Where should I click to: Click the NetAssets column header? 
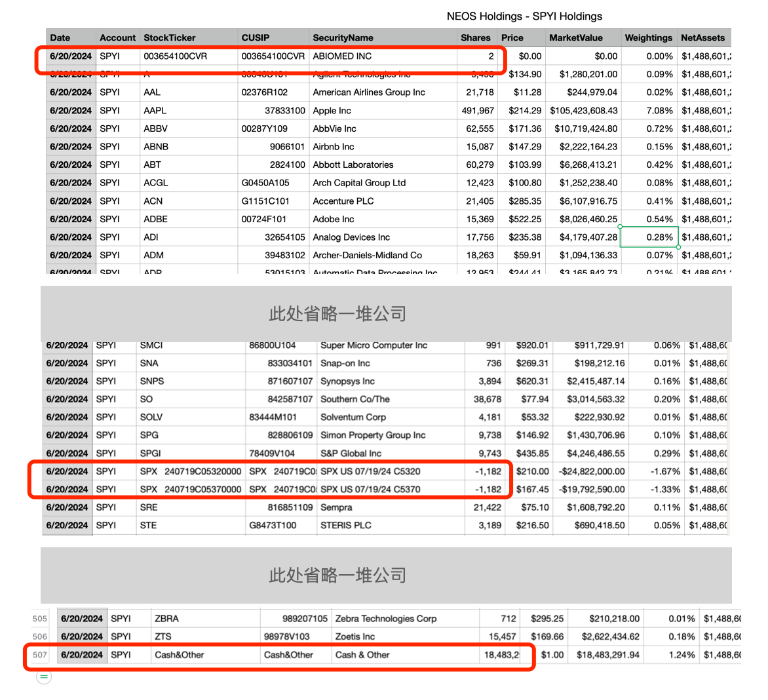pos(704,38)
